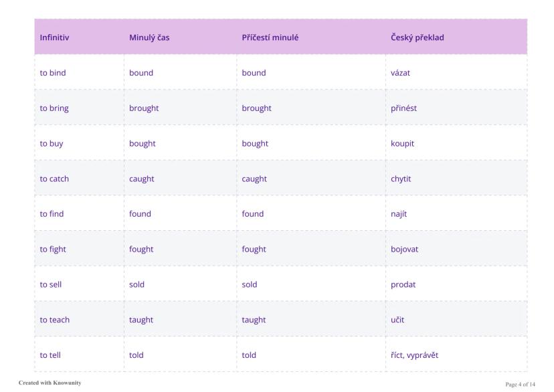Click the translation "najít"
This screenshot has width=554, height=392.
tap(399, 214)
